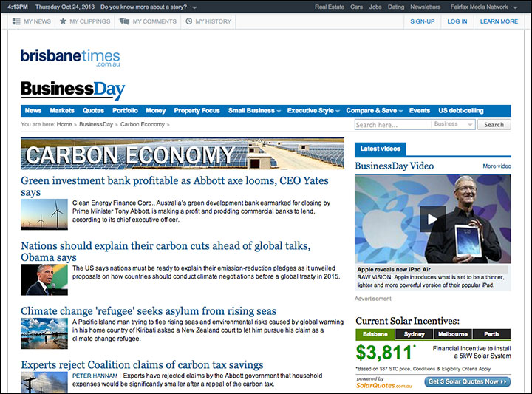Click the SolarQuotes.com.au logo
The height and width of the screenshot is (394, 532).
point(383,385)
